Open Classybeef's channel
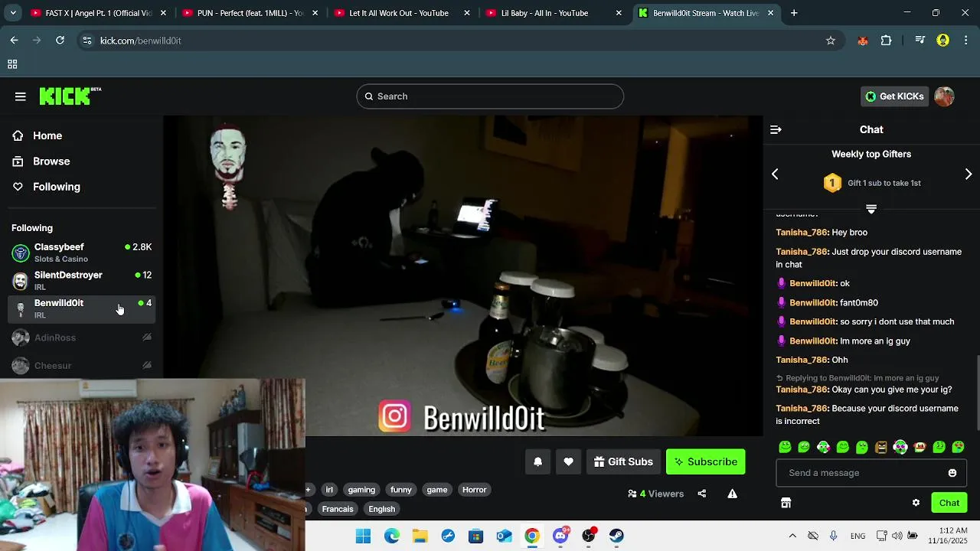The image size is (980, 551). click(81, 253)
